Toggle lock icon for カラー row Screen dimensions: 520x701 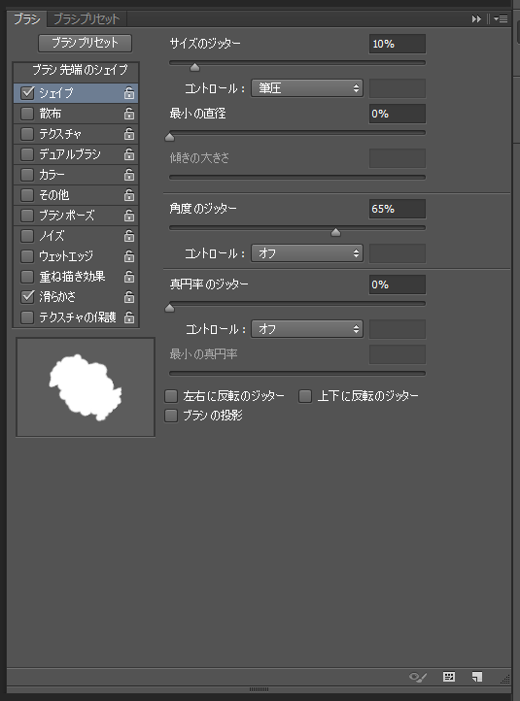[x=129, y=174]
